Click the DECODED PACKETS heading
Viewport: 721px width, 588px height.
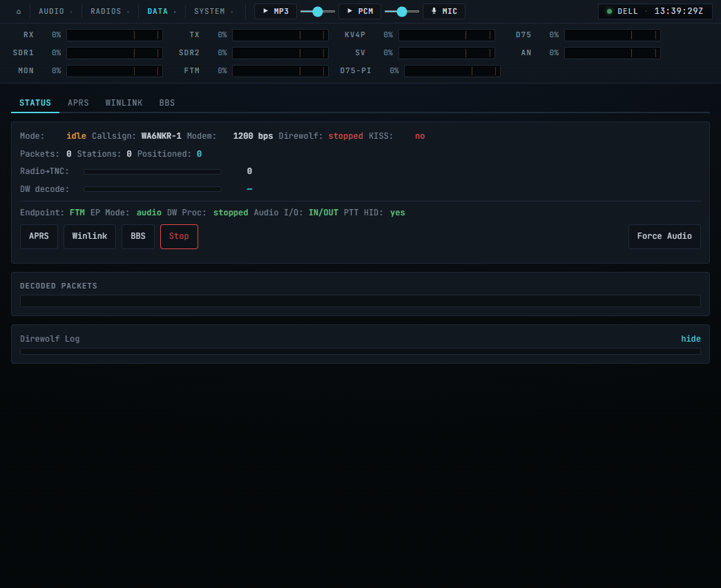click(x=59, y=286)
